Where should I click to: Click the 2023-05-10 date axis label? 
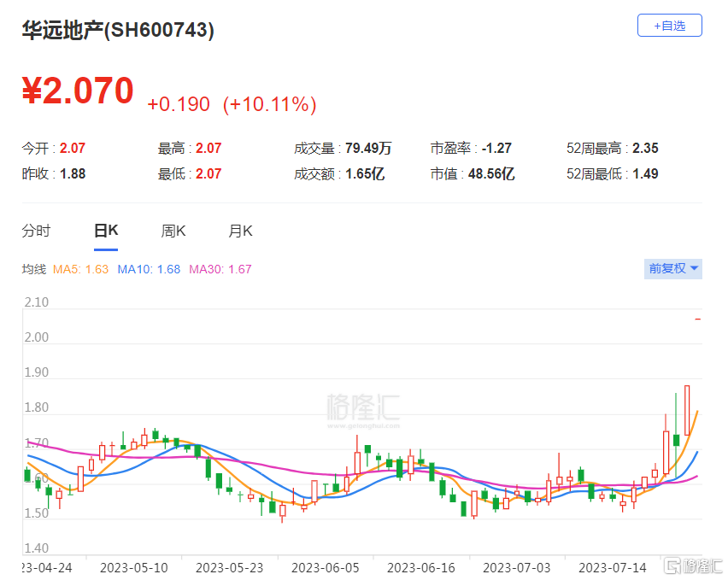[x=133, y=567]
